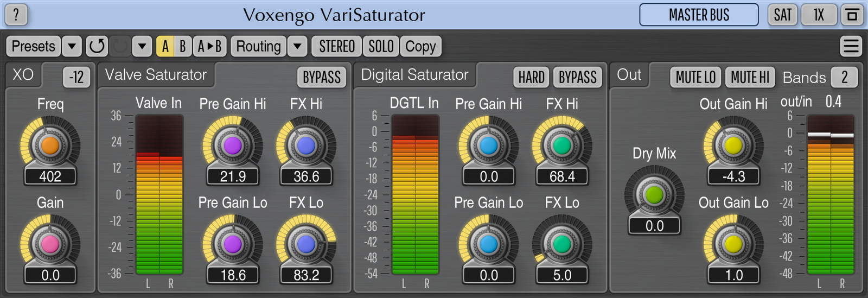The height and width of the screenshot is (298, 868).
Task: Click the Copy button
Action: pyautogui.click(x=420, y=47)
